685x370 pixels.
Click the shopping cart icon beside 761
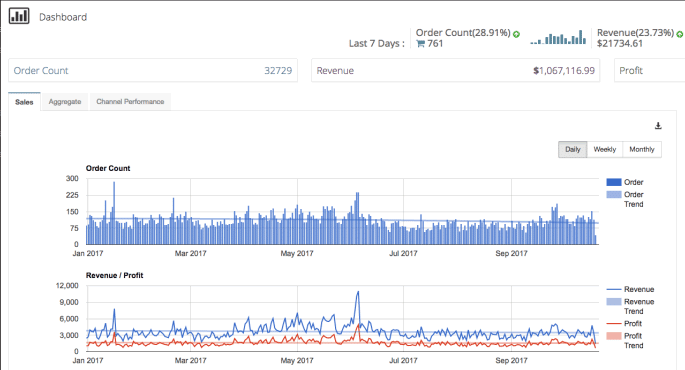420,44
